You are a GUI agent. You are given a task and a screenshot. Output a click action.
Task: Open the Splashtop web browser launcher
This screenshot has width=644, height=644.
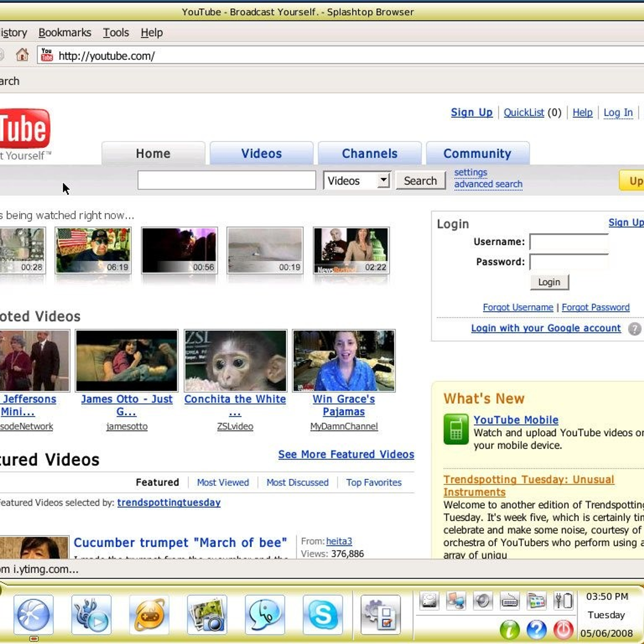pos(33,615)
